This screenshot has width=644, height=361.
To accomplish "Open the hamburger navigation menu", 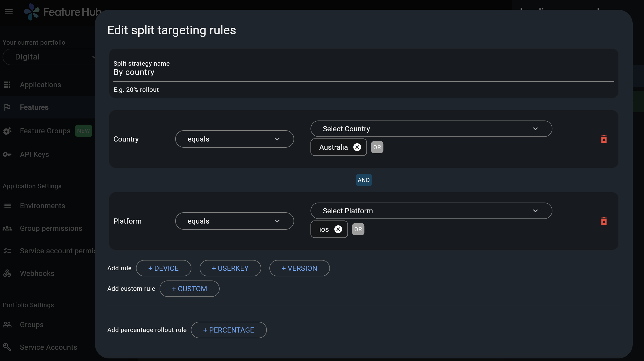I will click(x=8, y=12).
